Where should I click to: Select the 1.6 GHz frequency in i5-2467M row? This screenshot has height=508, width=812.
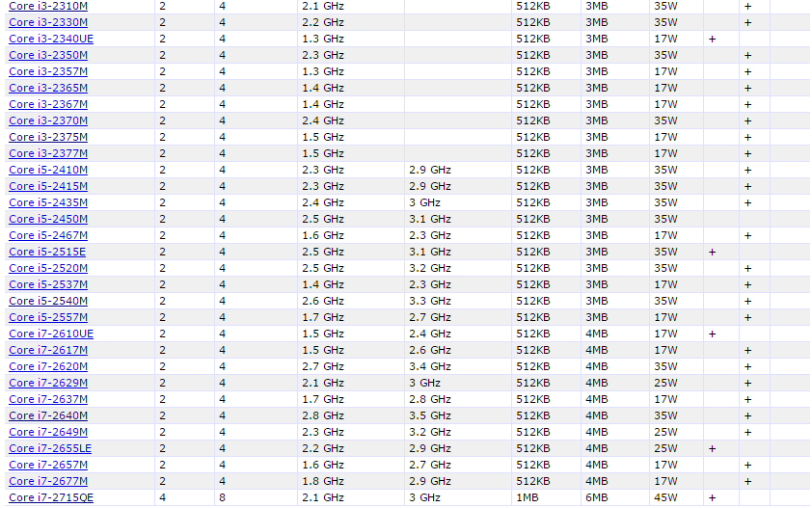tap(323, 235)
